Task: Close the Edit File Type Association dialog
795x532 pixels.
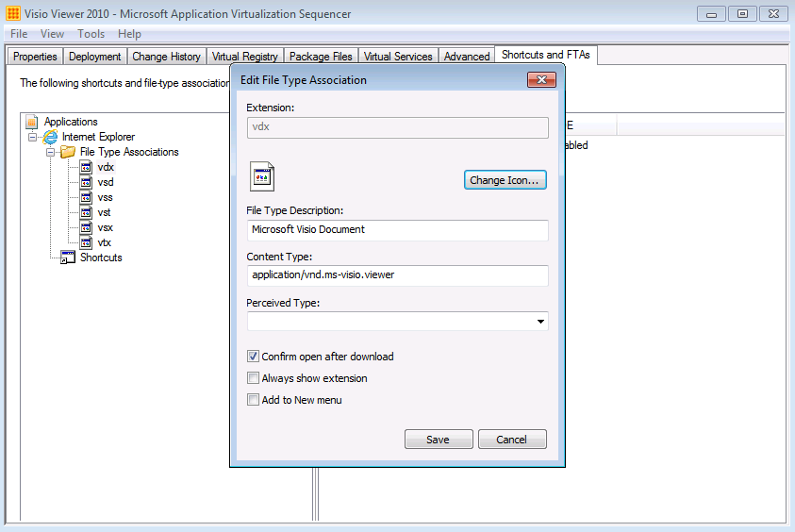Action: [x=541, y=79]
